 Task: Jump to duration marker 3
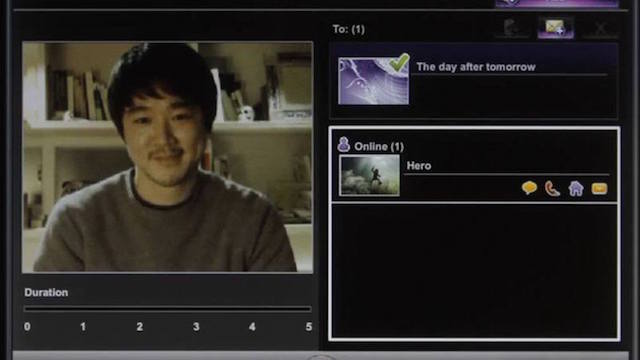coord(196,327)
